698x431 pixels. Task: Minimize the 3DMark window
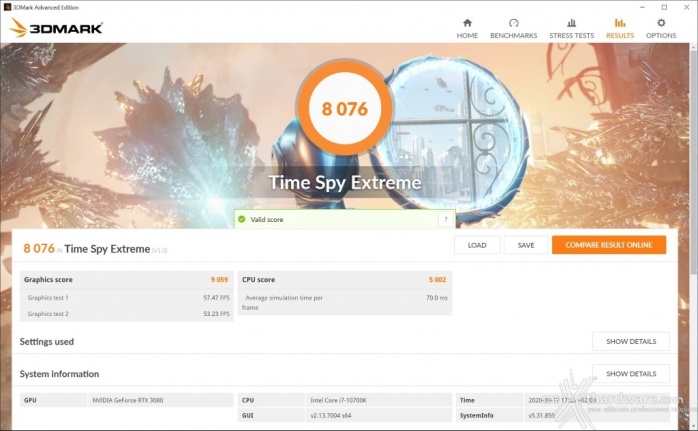point(642,7)
